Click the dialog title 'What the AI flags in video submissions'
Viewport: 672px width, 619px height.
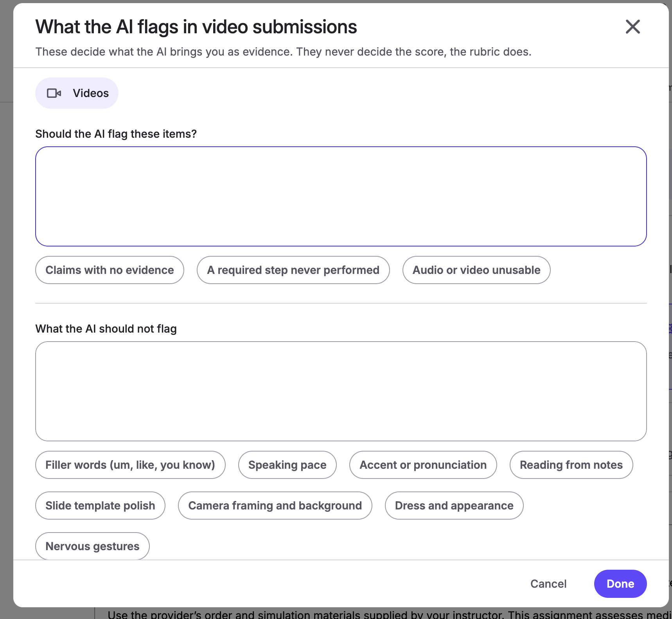pyautogui.click(x=196, y=27)
